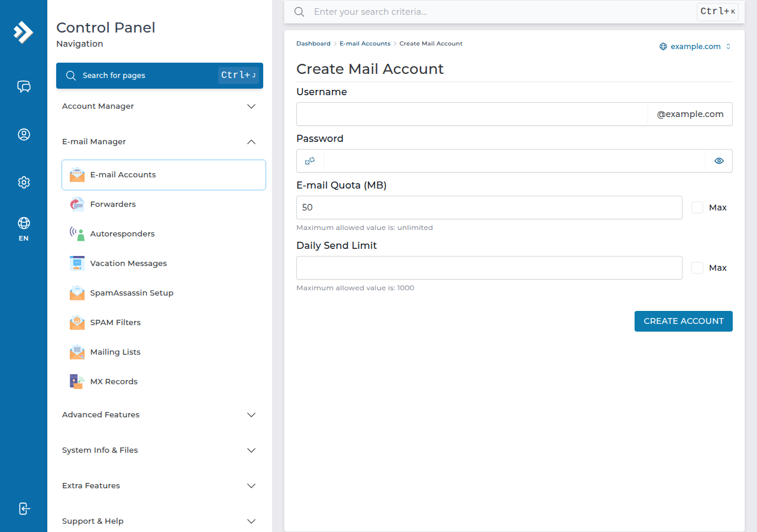
Task: Open the Mailing Lists menu item
Action: point(164,352)
